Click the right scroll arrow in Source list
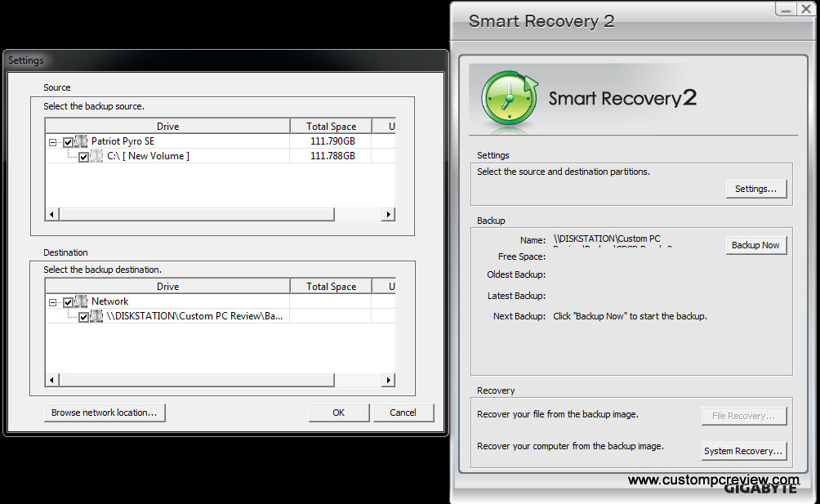This screenshot has height=504, width=820. (x=388, y=214)
